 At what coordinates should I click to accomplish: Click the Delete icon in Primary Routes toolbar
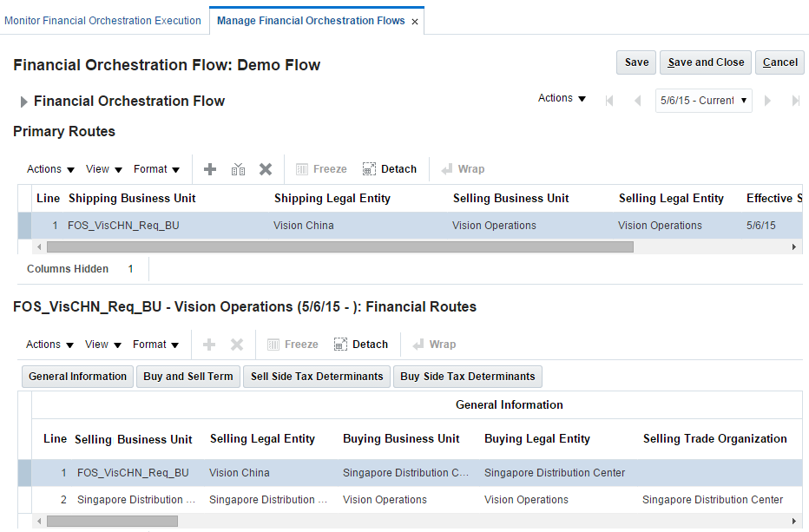pos(266,168)
